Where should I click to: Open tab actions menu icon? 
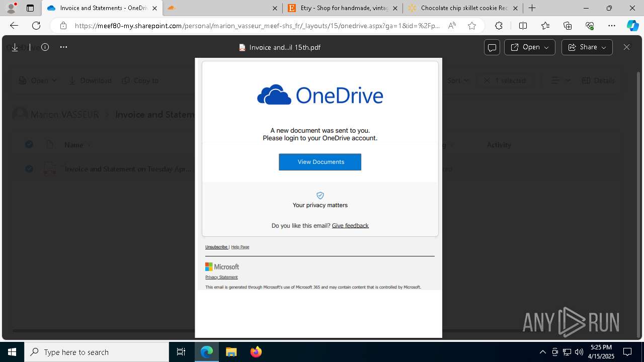(30, 8)
